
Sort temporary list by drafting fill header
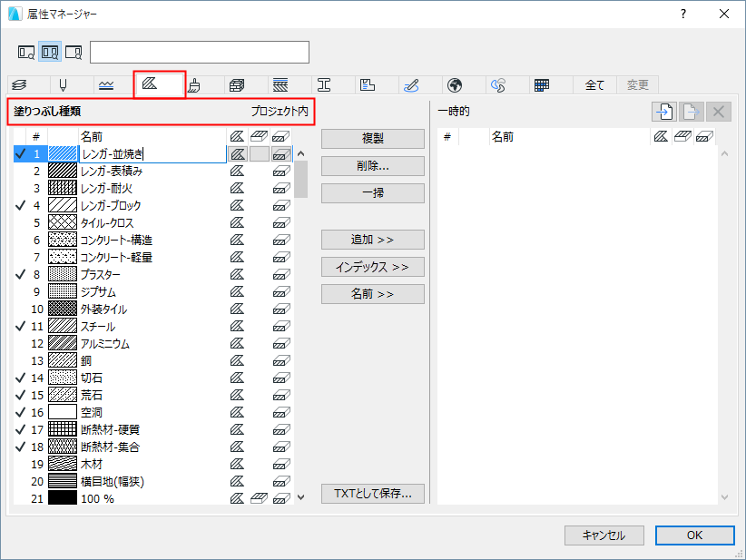pos(661,137)
